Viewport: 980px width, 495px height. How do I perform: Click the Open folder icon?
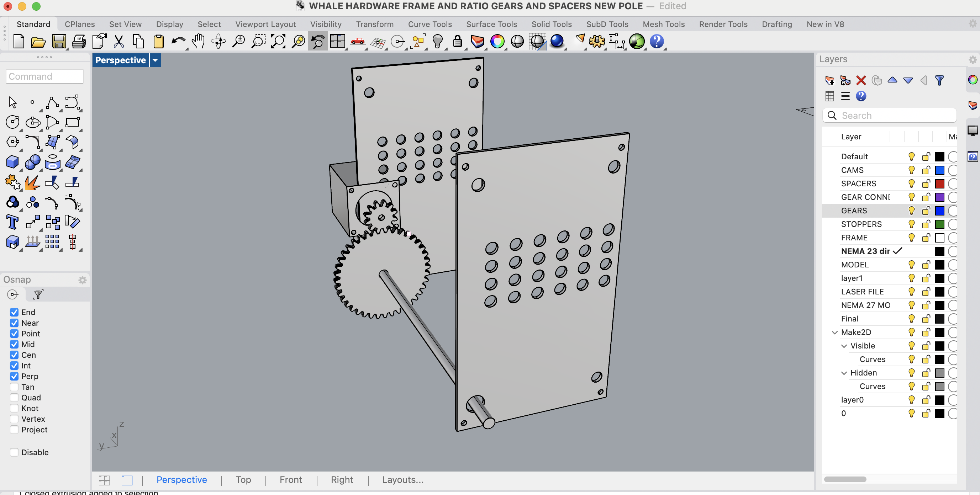coord(38,42)
